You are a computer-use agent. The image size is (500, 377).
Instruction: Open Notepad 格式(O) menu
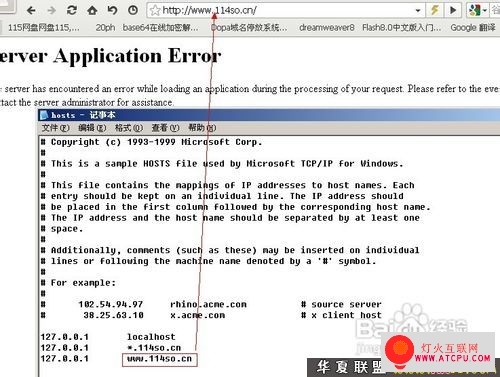[x=129, y=128]
